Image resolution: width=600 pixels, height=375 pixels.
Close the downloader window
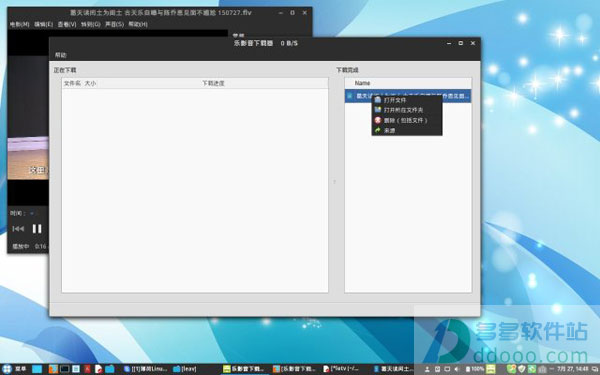473,43
